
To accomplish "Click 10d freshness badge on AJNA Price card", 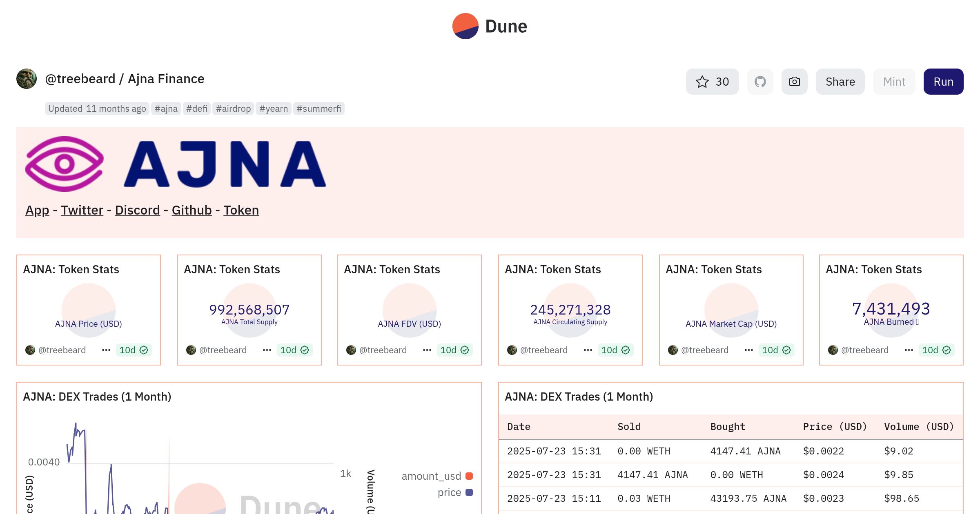I will 134,350.
